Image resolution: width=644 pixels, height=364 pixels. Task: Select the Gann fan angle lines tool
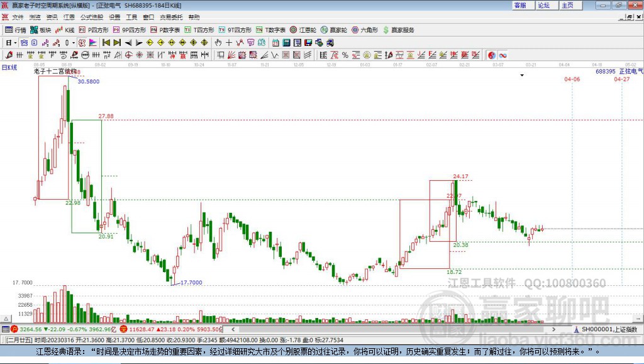[231, 55]
